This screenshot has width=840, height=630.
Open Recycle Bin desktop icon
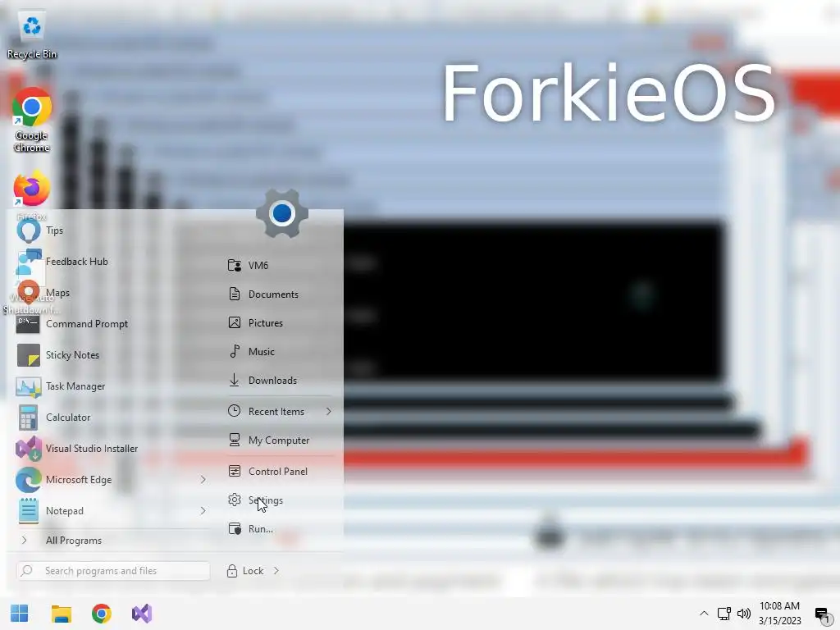[32, 35]
